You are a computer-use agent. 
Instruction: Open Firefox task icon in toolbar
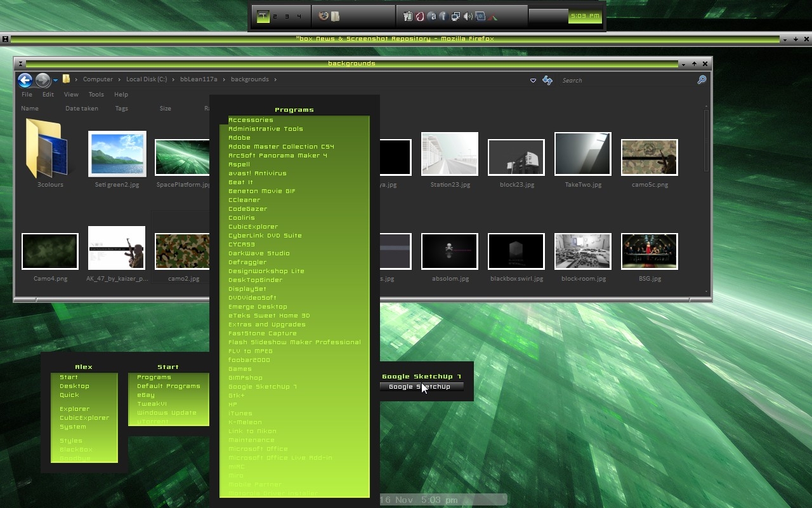(x=324, y=17)
